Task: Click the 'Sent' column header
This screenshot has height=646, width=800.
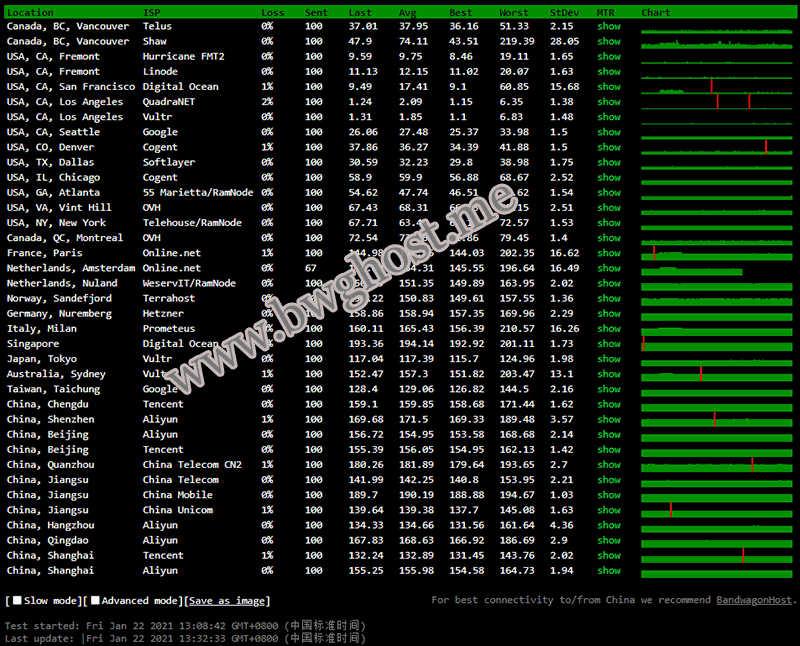Action: (316, 12)
